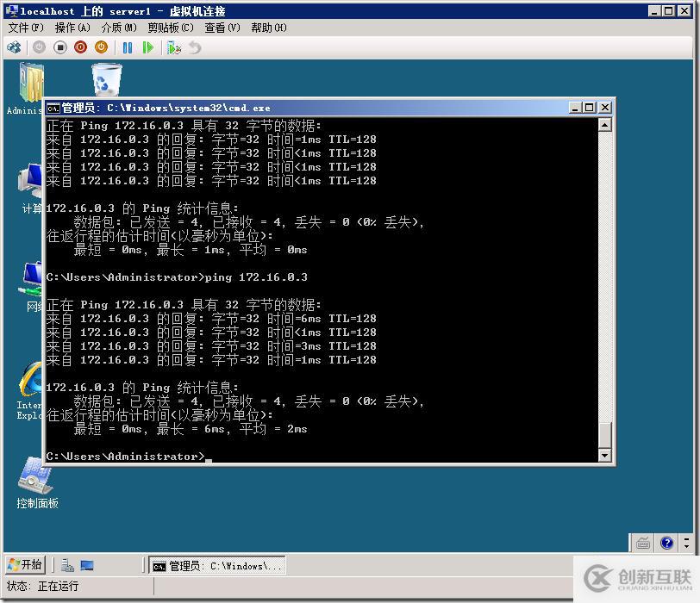Open the 剪贴板(C) menu
This screenshot has height=603, width=700.
[171, 28]
